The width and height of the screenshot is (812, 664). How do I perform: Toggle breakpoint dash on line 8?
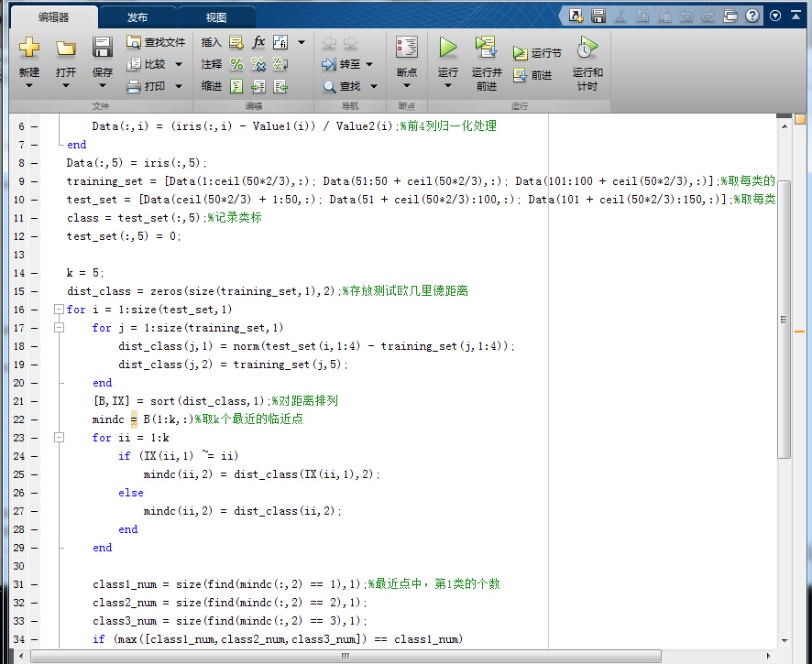34,163
